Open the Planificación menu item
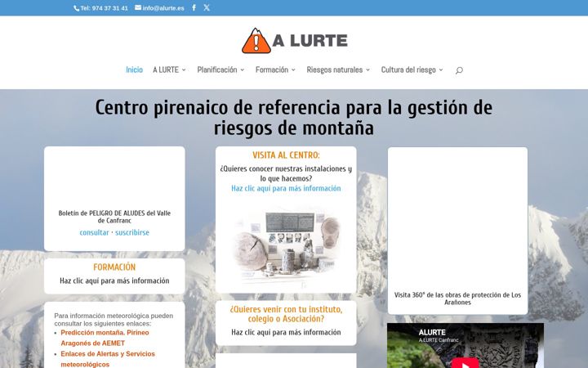This screenshot has width=588, height=368. (217, 70)
